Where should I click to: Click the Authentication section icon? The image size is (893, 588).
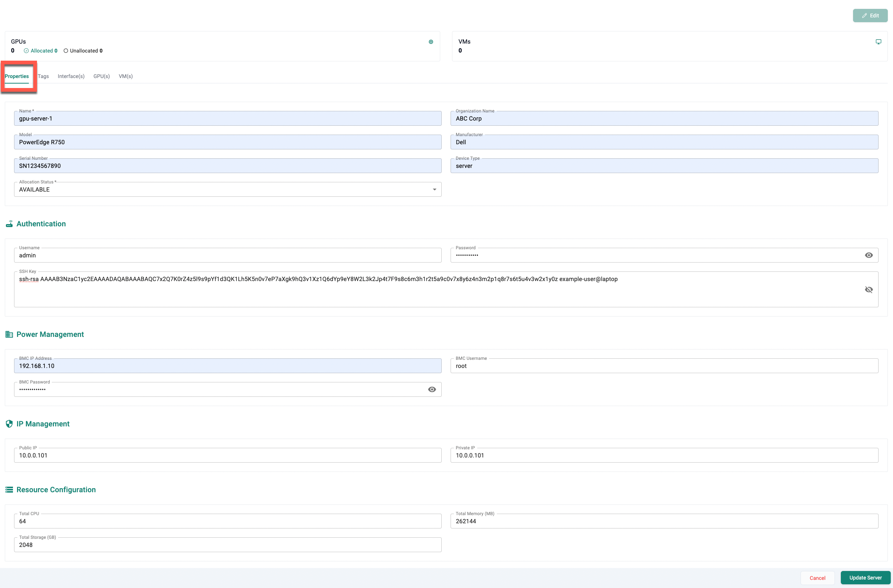[x=9, y=224]
